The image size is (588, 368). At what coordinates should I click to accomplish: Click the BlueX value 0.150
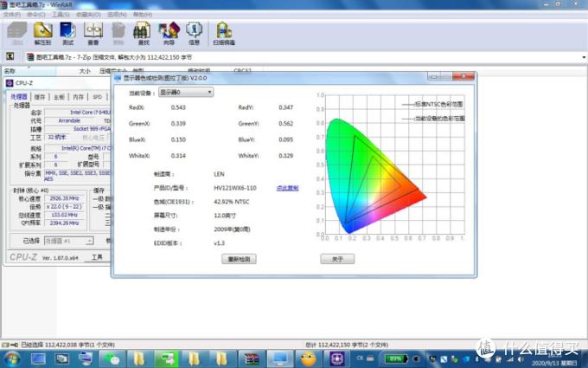coord(178,139)
